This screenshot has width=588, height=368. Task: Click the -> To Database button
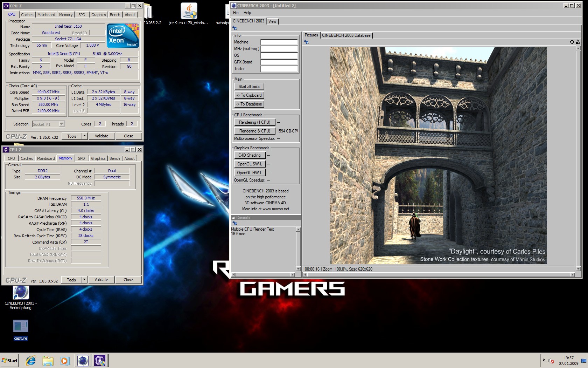(x=249, y=104)
